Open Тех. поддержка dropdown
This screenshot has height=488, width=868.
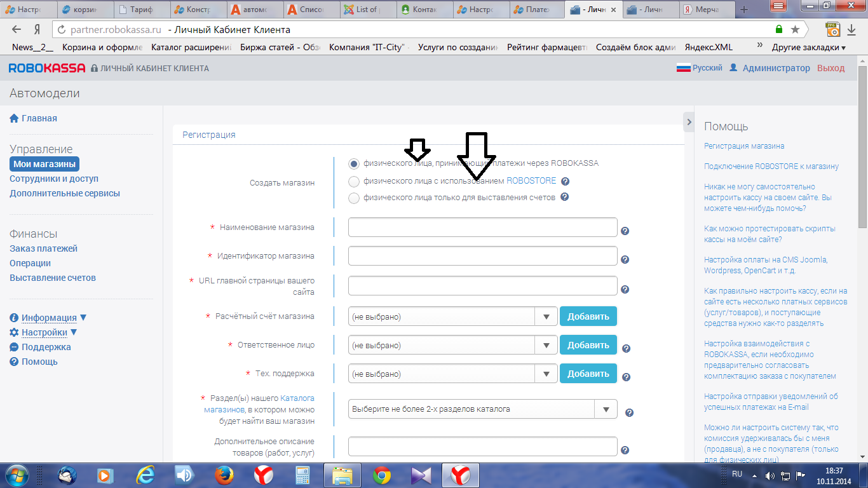click(452, 374)
